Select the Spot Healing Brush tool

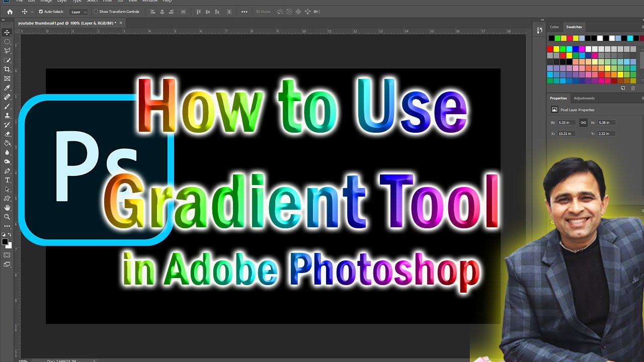tap(7, 97)
